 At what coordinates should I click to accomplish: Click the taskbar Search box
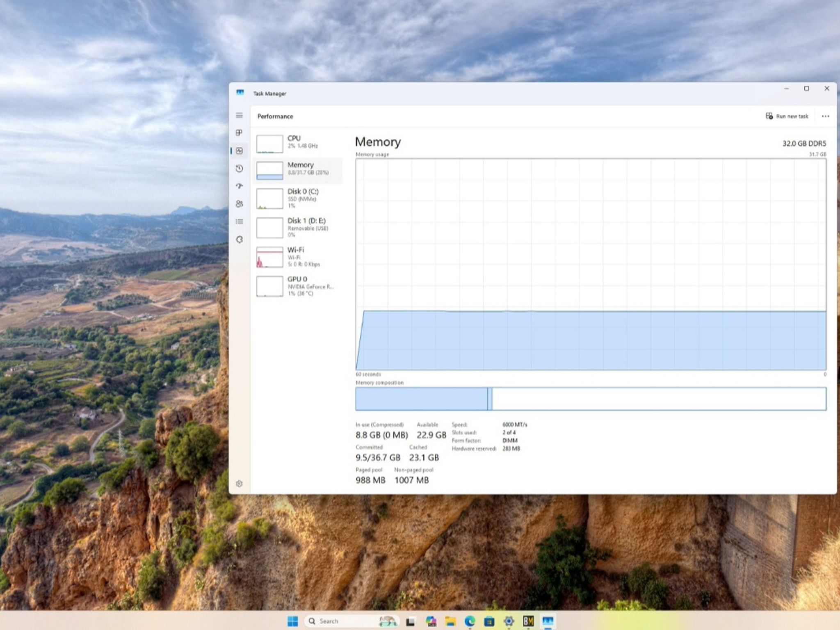[352, 621]
